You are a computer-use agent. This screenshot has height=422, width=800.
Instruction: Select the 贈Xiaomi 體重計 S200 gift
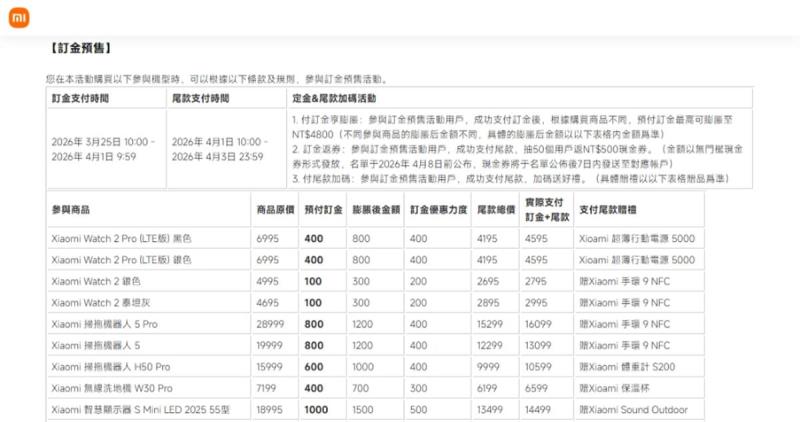tap(627, 367)
